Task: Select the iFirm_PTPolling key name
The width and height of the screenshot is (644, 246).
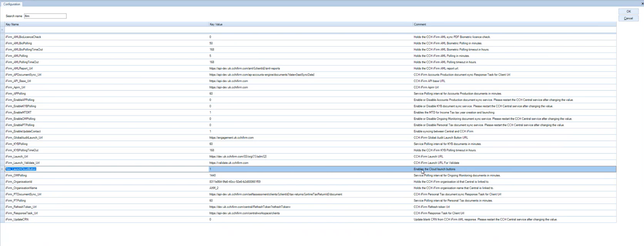Action: pyautogui.click(x=15, y=201)
